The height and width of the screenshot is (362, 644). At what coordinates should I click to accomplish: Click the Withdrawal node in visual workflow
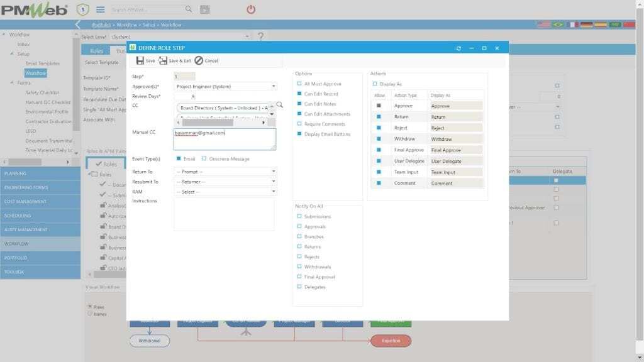[150, 341]
